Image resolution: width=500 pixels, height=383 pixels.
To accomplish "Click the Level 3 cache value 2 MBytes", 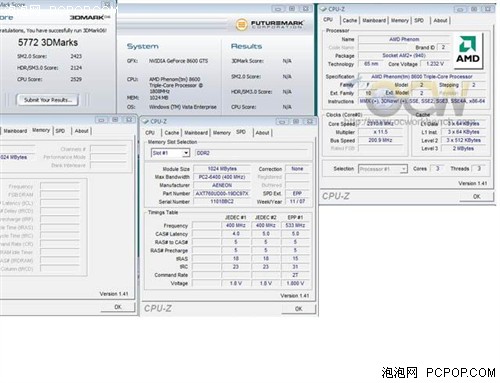I will point(463,149).
